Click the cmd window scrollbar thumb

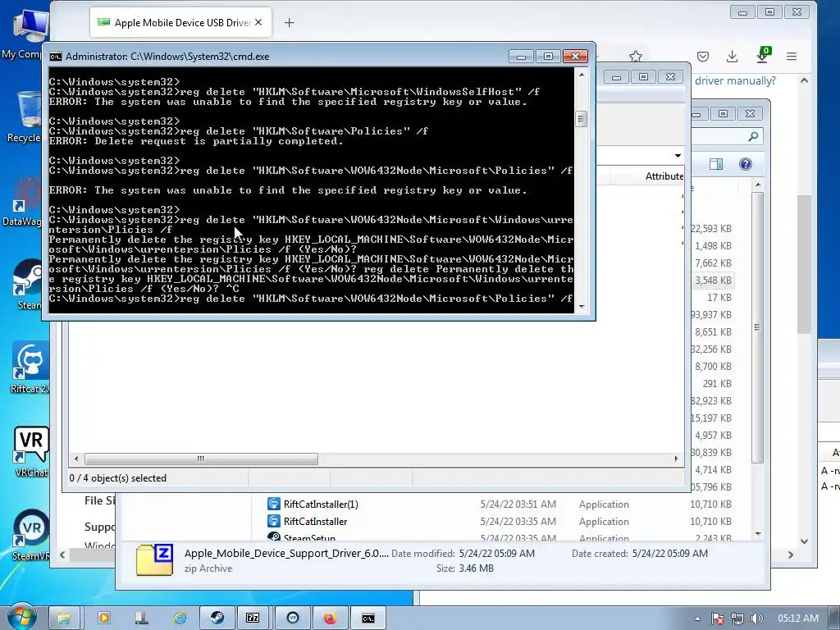pos(582,118)
